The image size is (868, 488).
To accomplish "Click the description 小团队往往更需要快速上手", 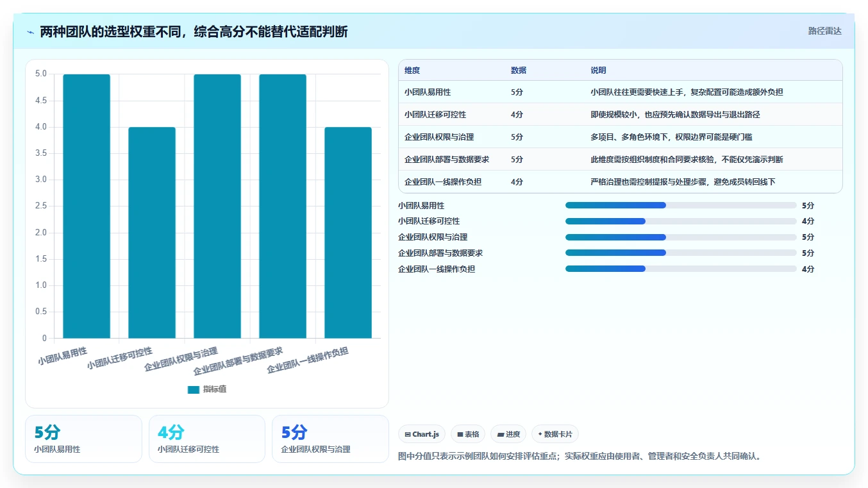I will coord(637,92).
